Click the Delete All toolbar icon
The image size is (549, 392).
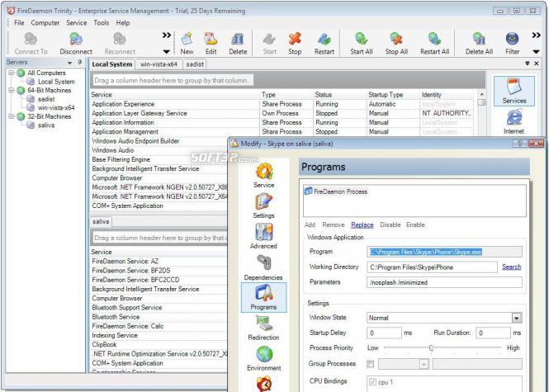[479, 39]
